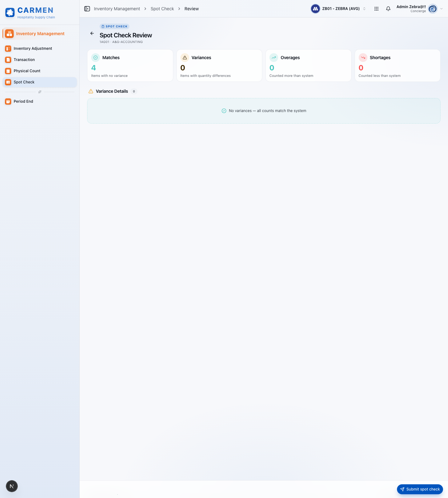Select the Inventory Management module header
448x498 pixels.
(40, 34)
